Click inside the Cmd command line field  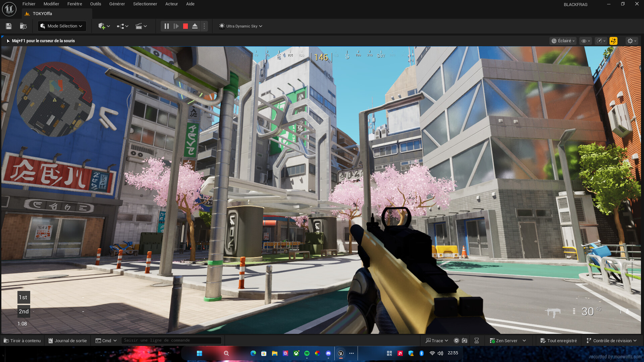pos(171,340)
